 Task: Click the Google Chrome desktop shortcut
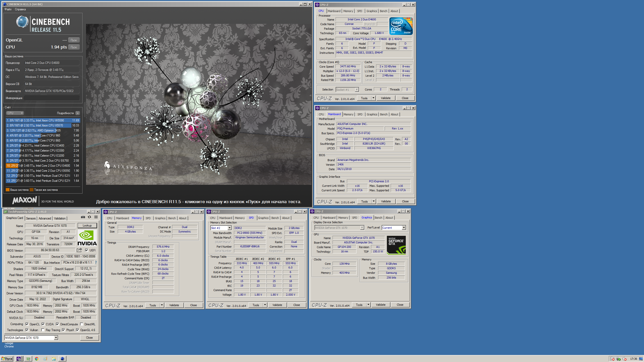pyautogui.click(x=9, y=345)
